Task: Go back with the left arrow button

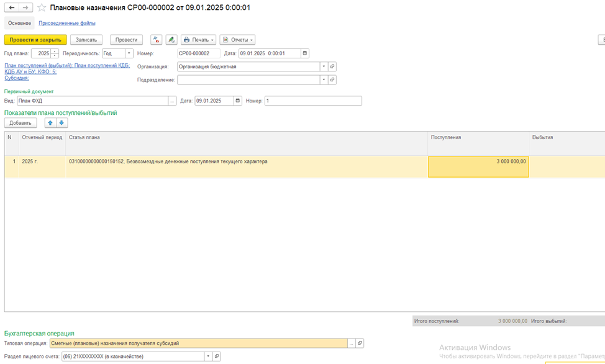Action: tap(12, 7)
